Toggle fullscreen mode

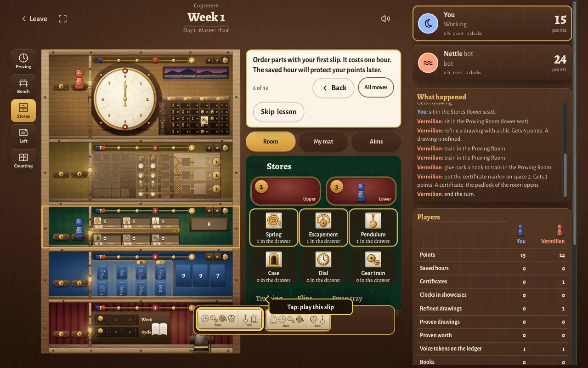pos(63,19)
